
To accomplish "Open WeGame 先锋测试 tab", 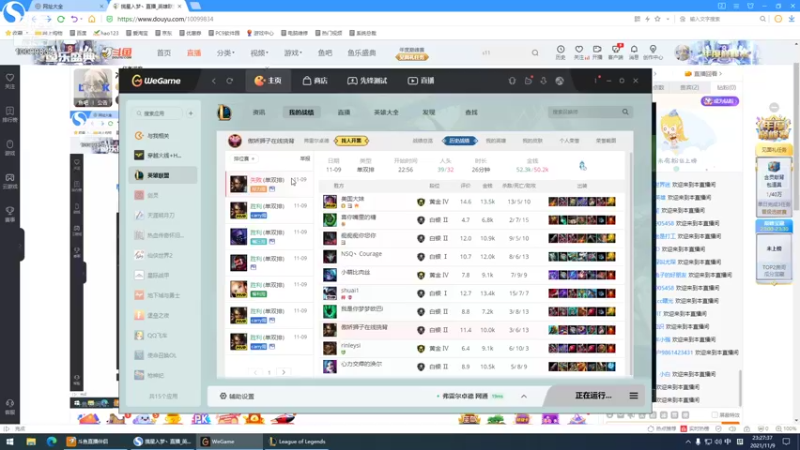I will tap(367, 81).
